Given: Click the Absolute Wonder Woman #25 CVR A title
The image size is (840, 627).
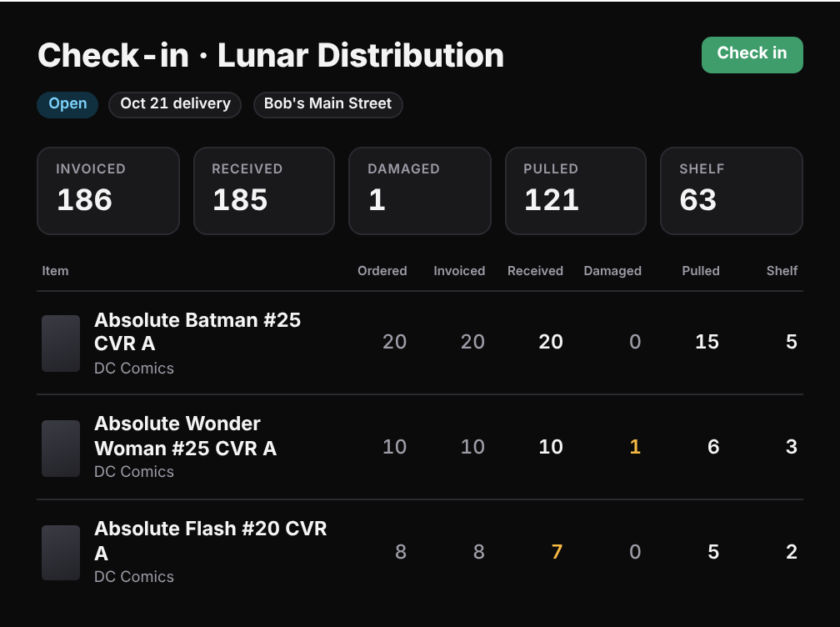Looking at the screenshot, I should coord(185,436).
